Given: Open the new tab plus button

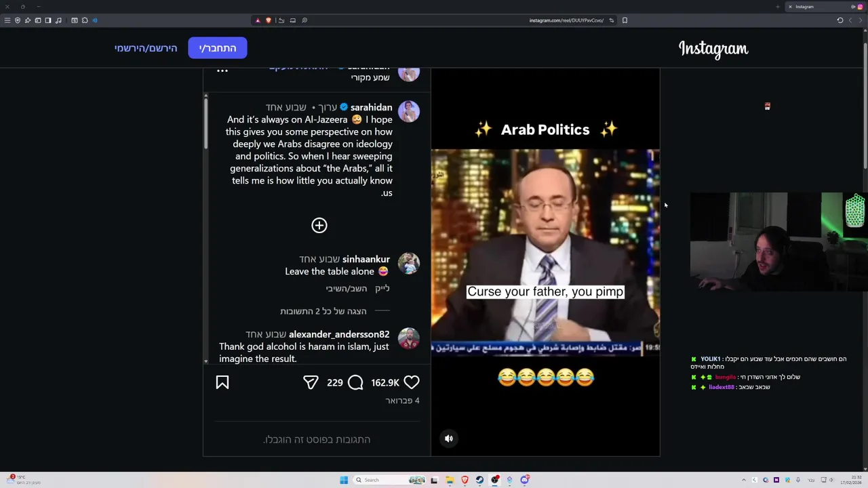Looking at the screenshot, I should pyautogui.click(x=777, y=7).
